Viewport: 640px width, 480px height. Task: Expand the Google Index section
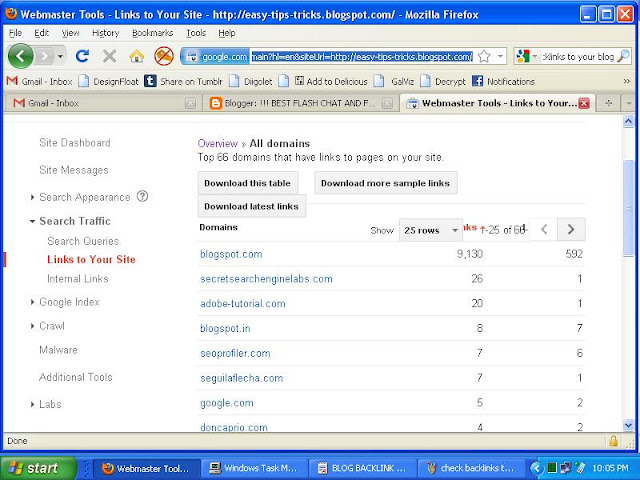(x=33, y=302)
